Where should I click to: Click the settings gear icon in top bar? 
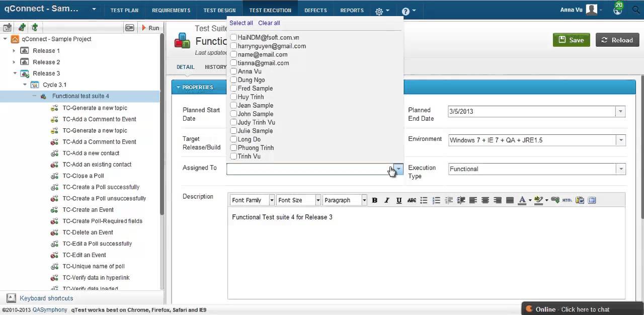[379, 11]
